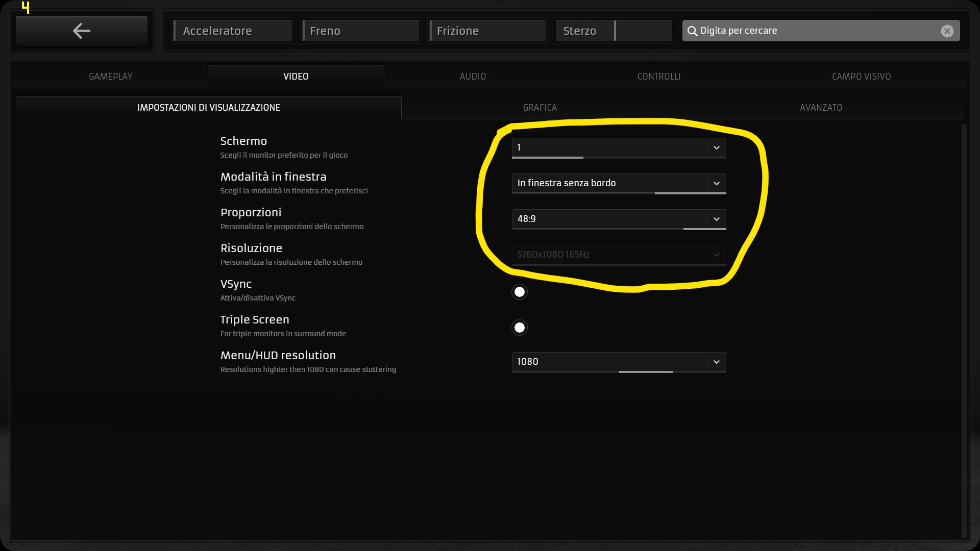Clear search with the X icon
The height and width of the screenshot is (551, 980).
(x=947, y=31)
